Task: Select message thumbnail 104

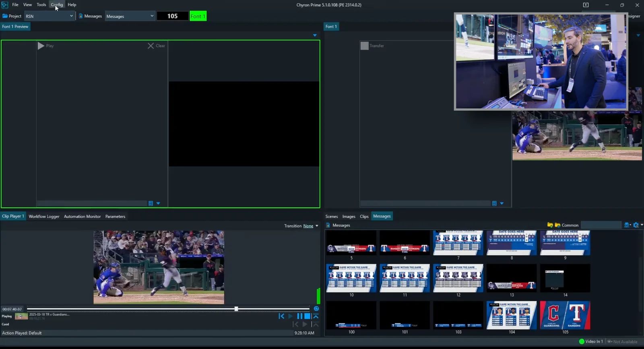Action: (512, 315)
